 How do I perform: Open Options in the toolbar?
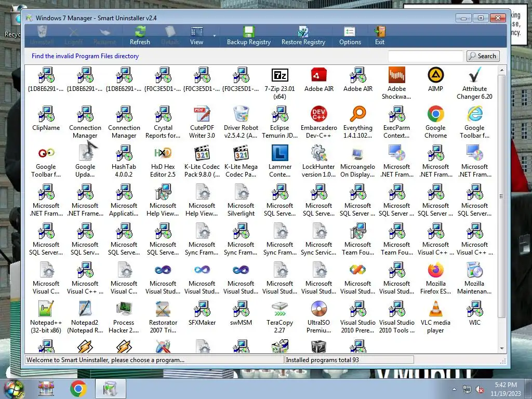(350, 36)
